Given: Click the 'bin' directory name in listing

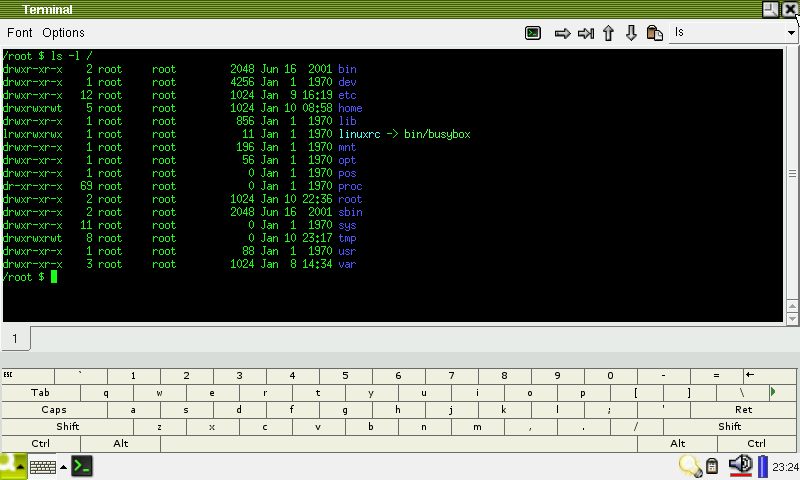Looking at the screenshot, I should pyautogui.click(x=347, y=69).
